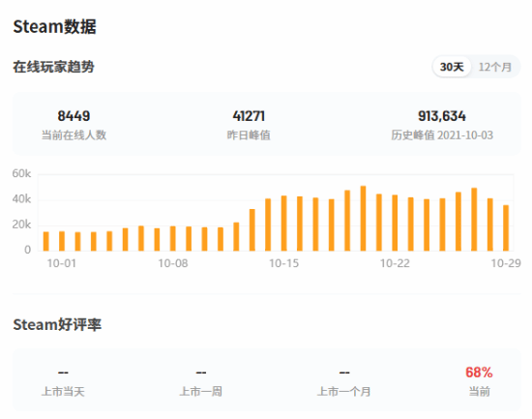
Task: Click the current online count 8449
Action: [74, 116]
